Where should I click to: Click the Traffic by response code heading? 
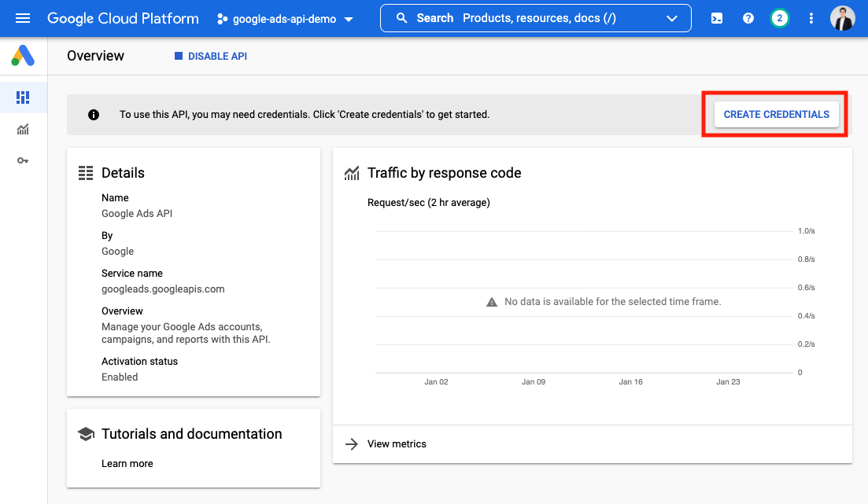tap(444, 173)
